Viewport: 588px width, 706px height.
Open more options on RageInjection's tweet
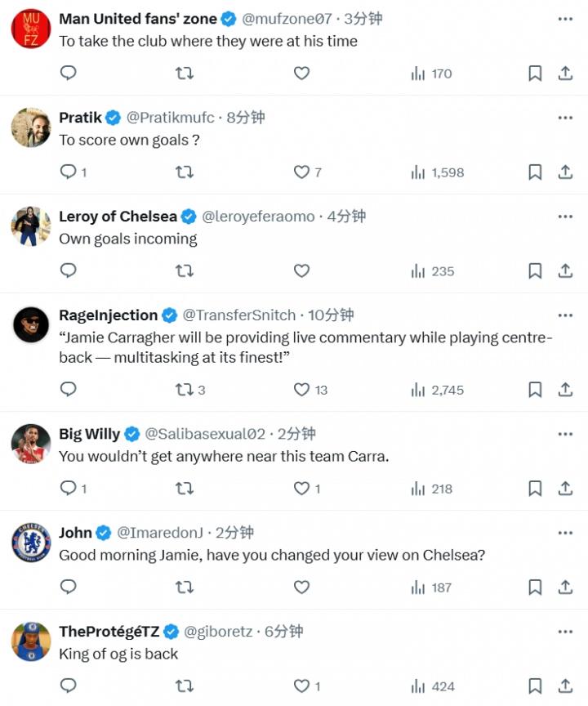coord(565,315)
